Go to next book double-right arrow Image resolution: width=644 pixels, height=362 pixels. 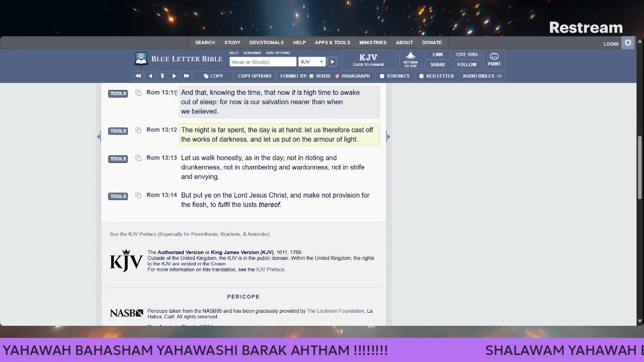(186, 76)
